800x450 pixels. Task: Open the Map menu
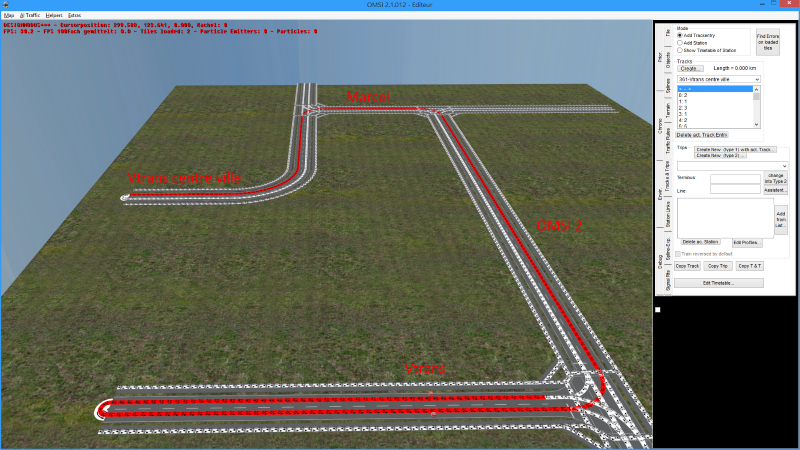coord(9,15)
